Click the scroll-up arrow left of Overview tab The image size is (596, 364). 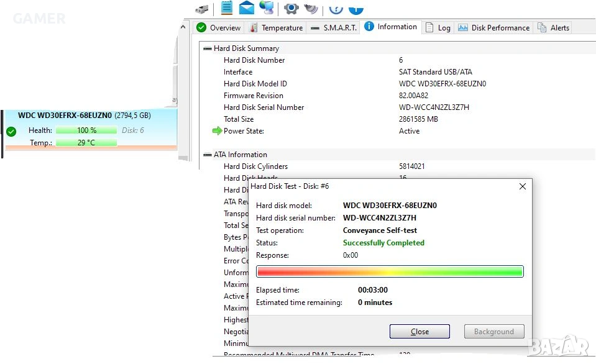pos(184,27)
